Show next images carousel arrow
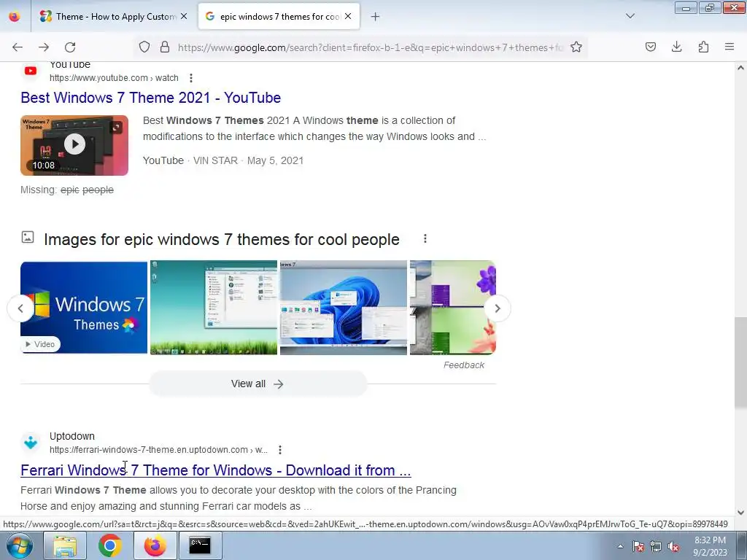747x560 pixels. point(498,308)
